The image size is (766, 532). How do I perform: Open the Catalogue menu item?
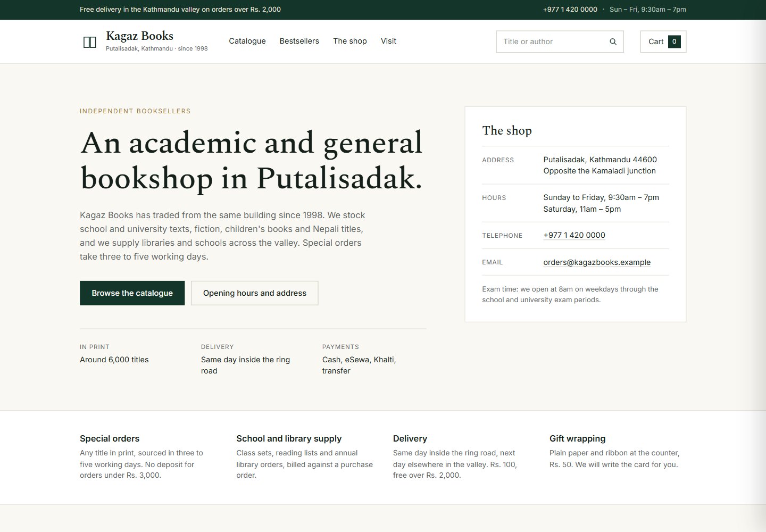pos(247,41)
